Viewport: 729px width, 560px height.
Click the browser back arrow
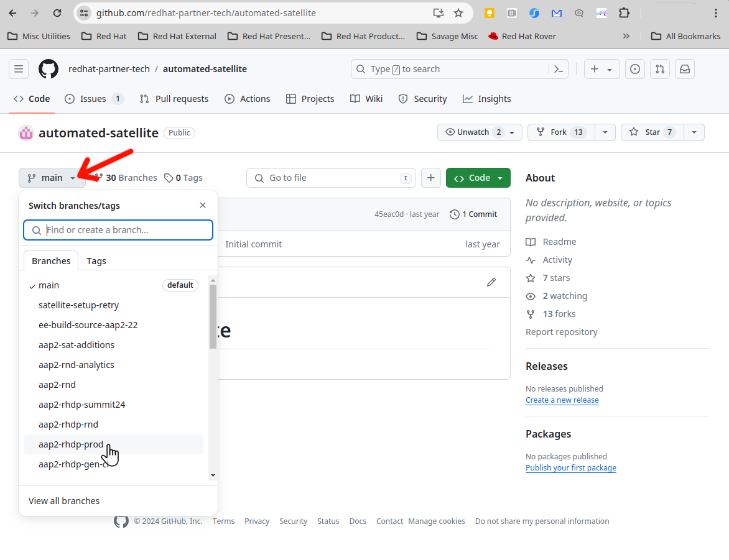[x=12, y=13]
